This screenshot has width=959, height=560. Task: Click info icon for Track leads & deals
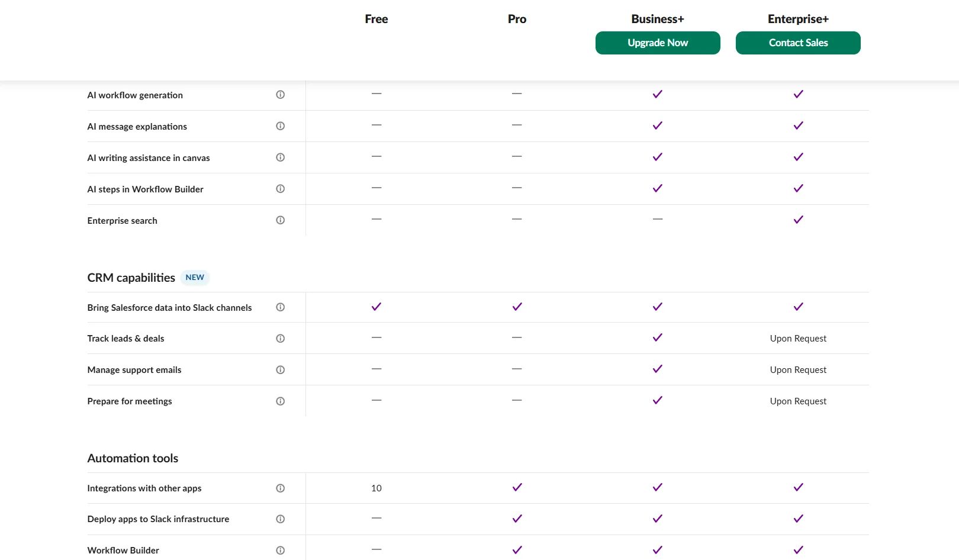pyautogui.click(x=281, y=339)
